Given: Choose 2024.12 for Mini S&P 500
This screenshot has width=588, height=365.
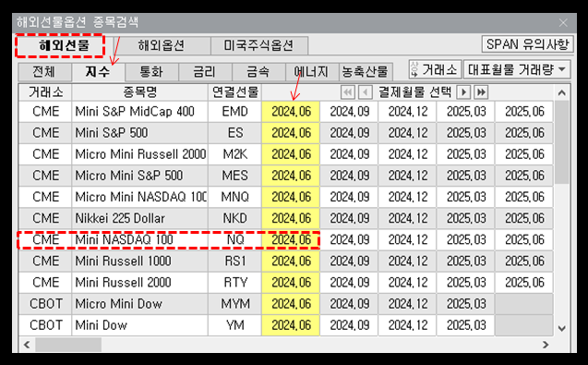Looking at the screenshot, I should (x=408, y=132).
